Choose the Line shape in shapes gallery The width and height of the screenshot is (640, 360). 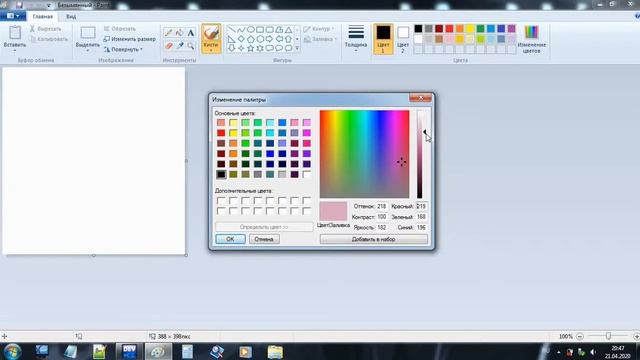231,30
